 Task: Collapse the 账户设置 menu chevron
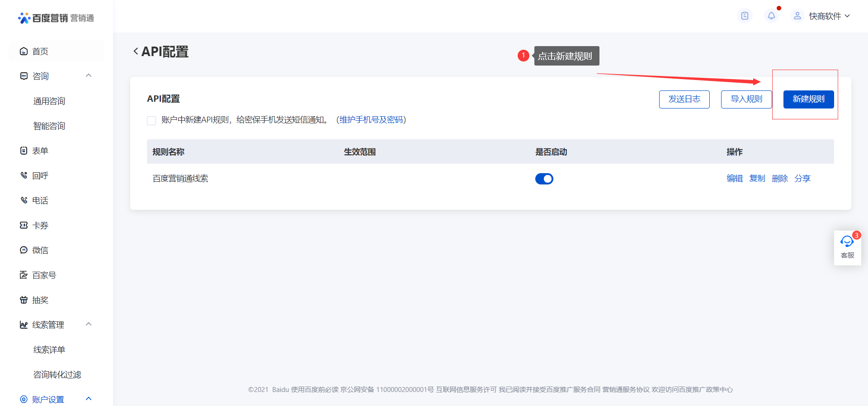tap(89, 399)
